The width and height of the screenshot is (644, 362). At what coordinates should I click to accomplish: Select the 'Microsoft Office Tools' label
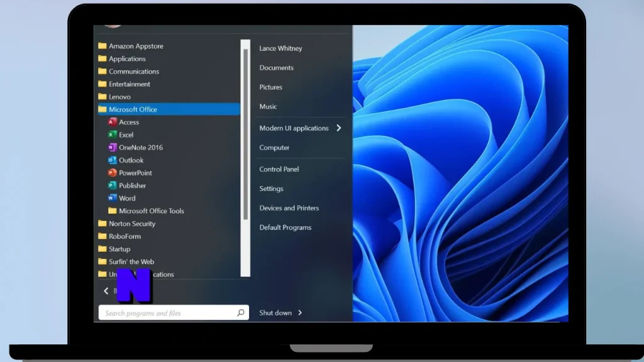pos(152,211)
